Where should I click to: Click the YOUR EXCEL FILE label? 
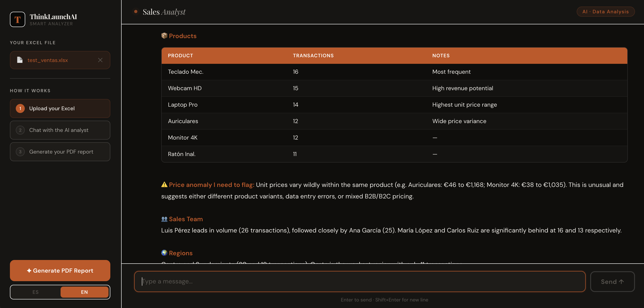coord(33,43)
